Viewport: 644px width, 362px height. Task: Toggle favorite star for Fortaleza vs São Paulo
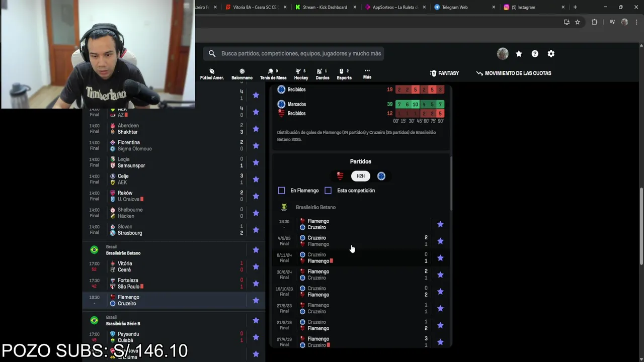pos(256,284)
